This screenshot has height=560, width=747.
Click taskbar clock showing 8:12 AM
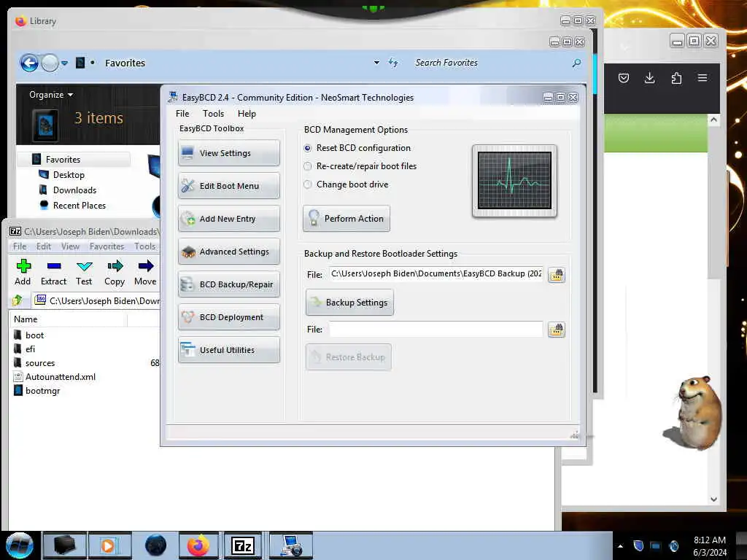coord(709,546)
